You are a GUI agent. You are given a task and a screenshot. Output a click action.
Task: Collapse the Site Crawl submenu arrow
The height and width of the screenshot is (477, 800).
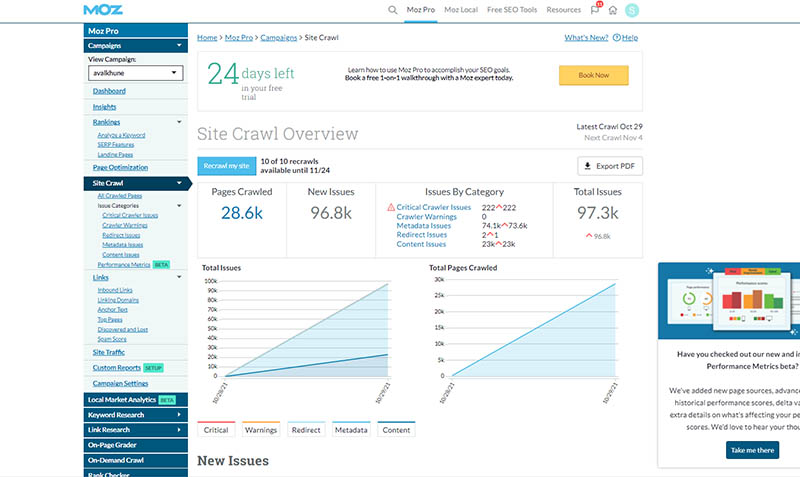[179, 183]
